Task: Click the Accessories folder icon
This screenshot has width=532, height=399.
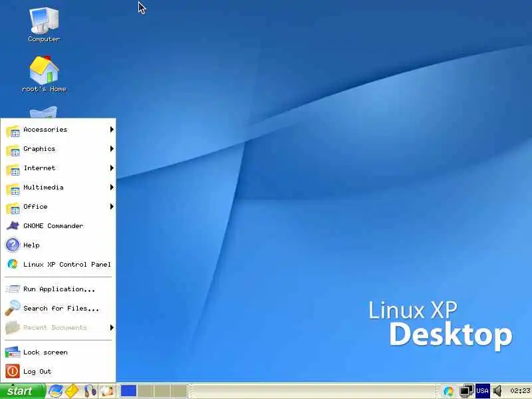Action: point(13,130)
